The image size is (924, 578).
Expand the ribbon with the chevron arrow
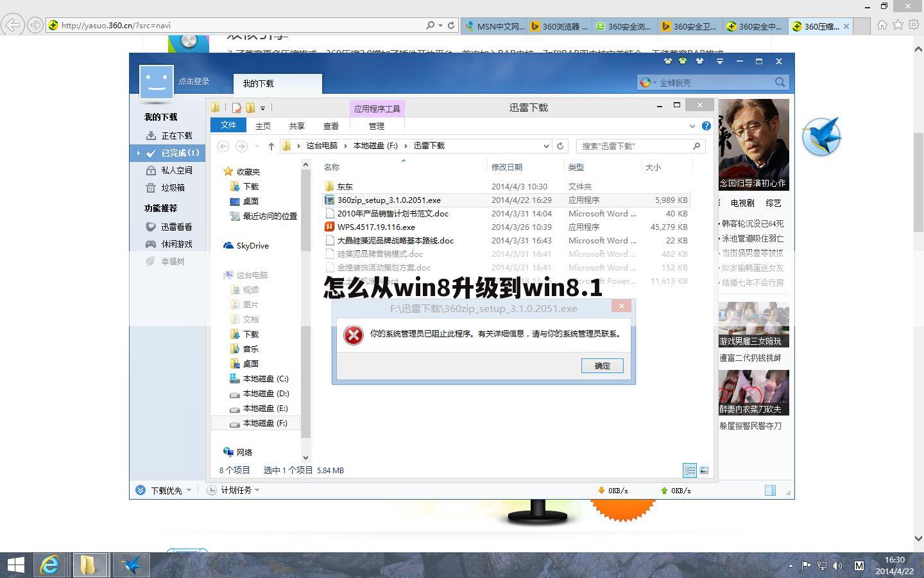(x=692, y=126)
